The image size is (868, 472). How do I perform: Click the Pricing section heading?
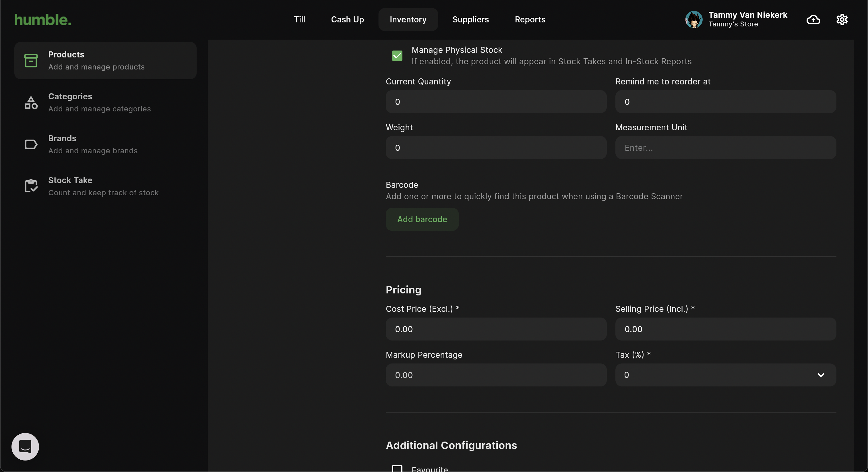(403, 290)
